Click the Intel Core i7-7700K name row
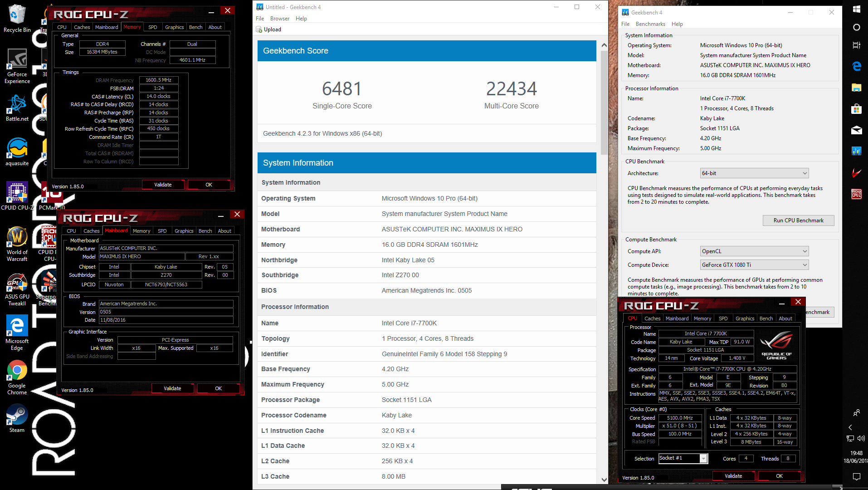The width and height of the screenshot is (868, 490). (426, 323)
